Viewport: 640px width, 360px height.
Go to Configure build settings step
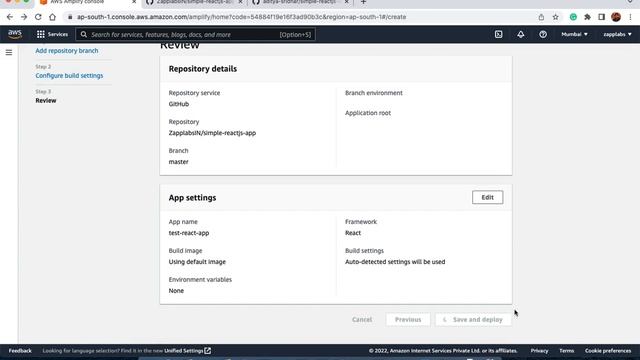(x=69, y=76)
